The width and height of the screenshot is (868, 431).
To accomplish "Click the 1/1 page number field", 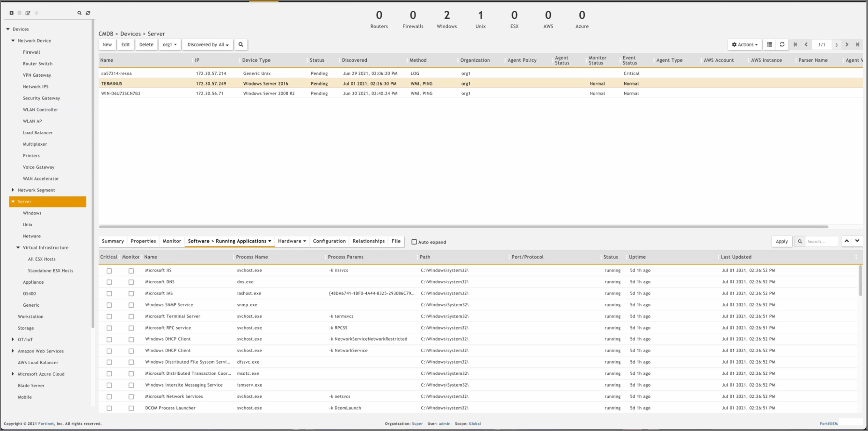I will [822, 45].
